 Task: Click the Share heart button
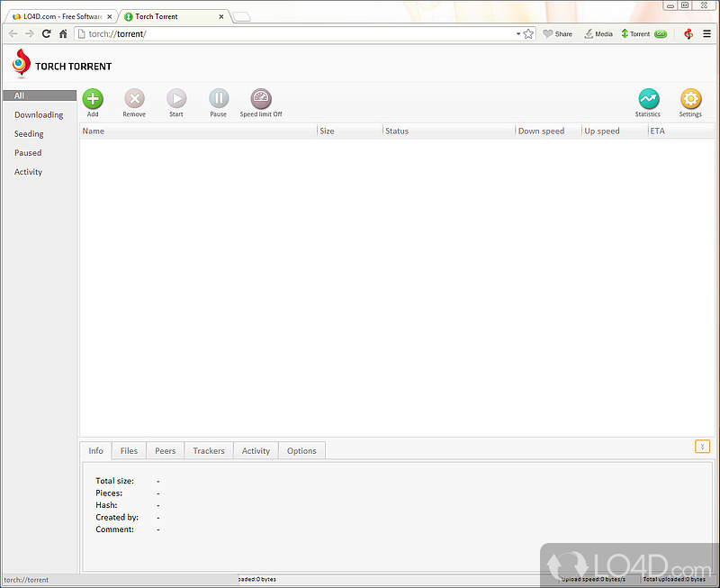pos(557,34)
